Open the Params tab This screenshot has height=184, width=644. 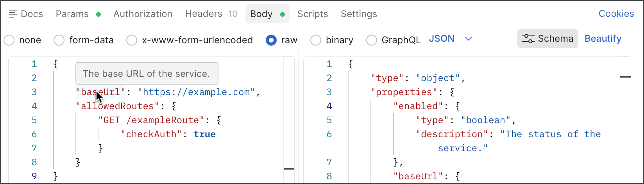pos(72,14)
